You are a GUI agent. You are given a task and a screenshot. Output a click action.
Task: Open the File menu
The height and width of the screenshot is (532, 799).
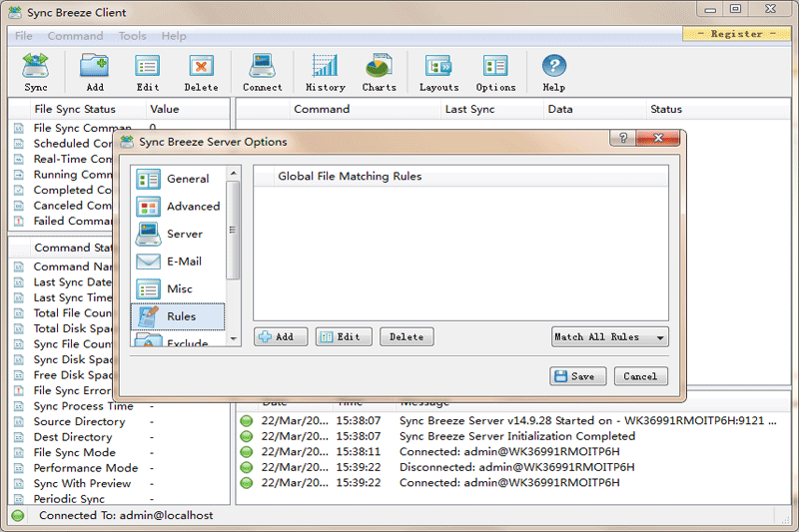23,36
